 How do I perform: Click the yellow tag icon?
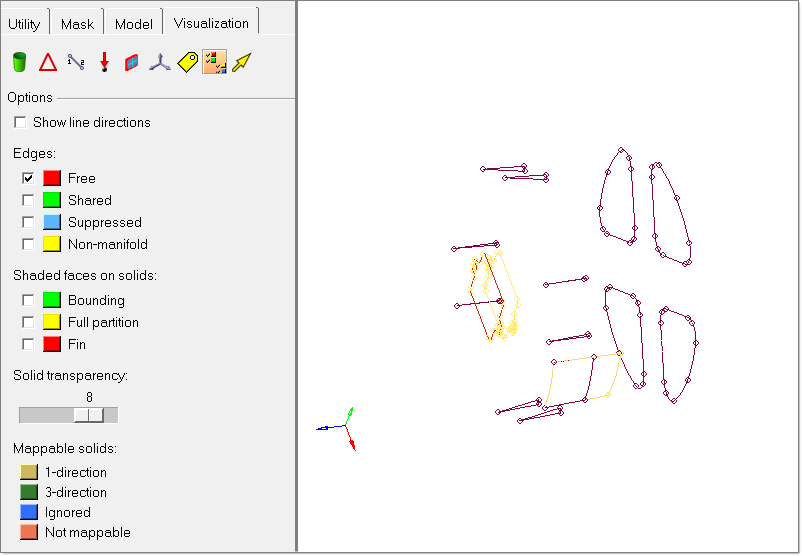(187, 63)
